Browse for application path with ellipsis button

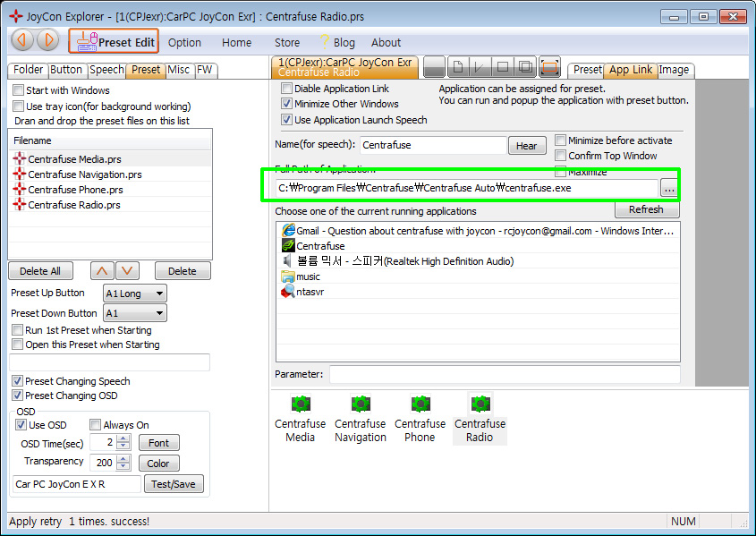pos(669,189)
